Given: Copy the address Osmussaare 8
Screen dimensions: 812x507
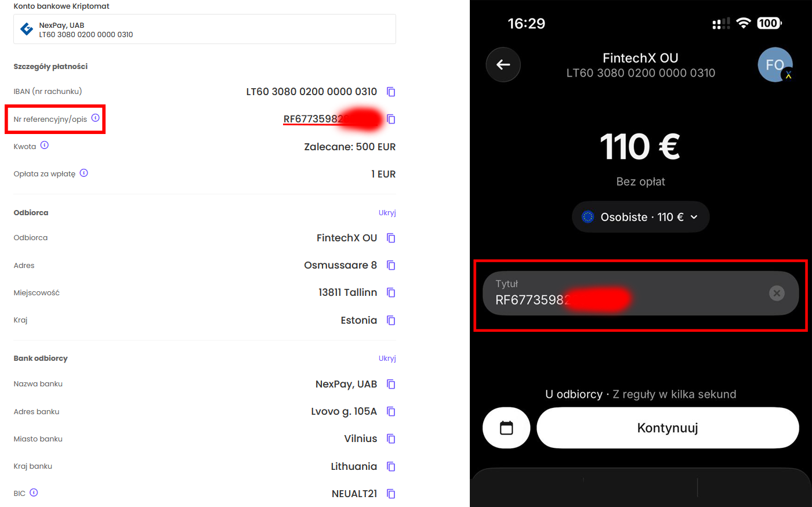Looking at the screenshot, I should coord(391,265).
